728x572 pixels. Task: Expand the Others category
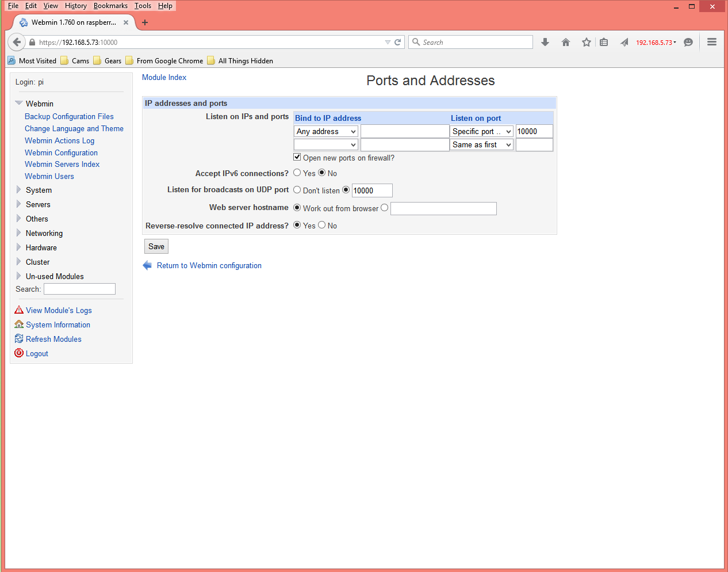point(18,218)
